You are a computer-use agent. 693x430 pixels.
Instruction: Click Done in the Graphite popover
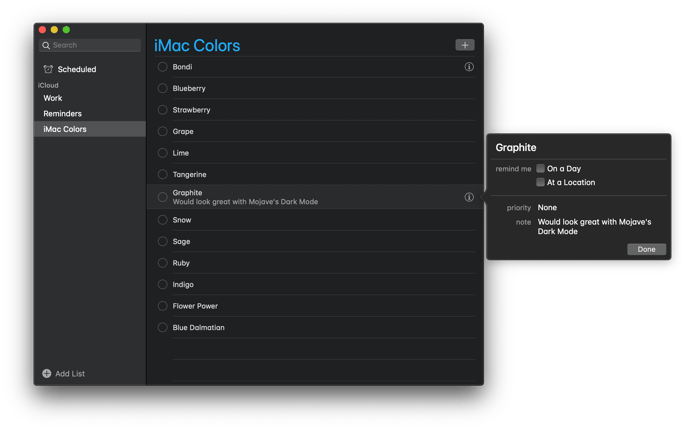tap(646, 249)
